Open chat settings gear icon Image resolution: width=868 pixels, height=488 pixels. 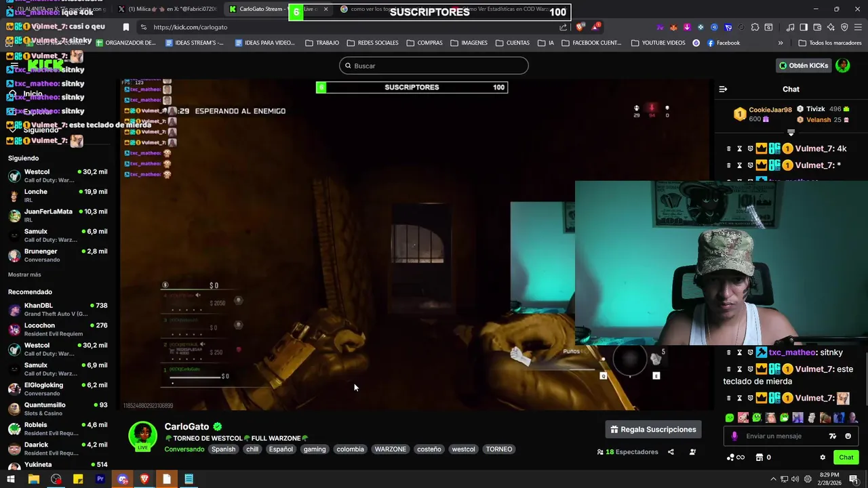pos(823,457)
